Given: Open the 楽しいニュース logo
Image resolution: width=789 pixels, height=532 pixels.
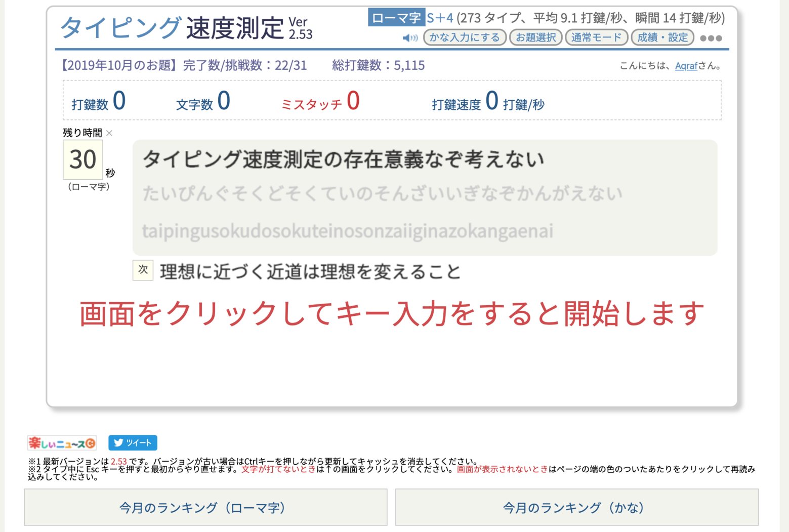Looking at the screenshot, I should pos(62,443).
